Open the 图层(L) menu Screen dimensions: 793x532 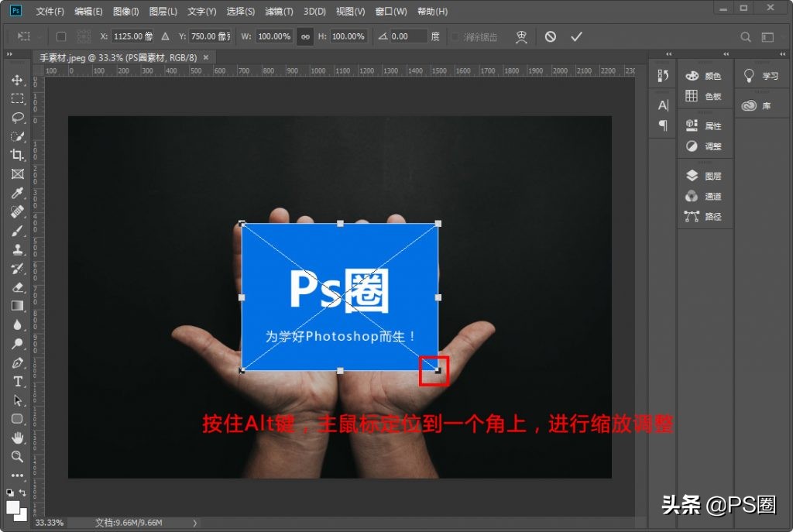point(163,11)
